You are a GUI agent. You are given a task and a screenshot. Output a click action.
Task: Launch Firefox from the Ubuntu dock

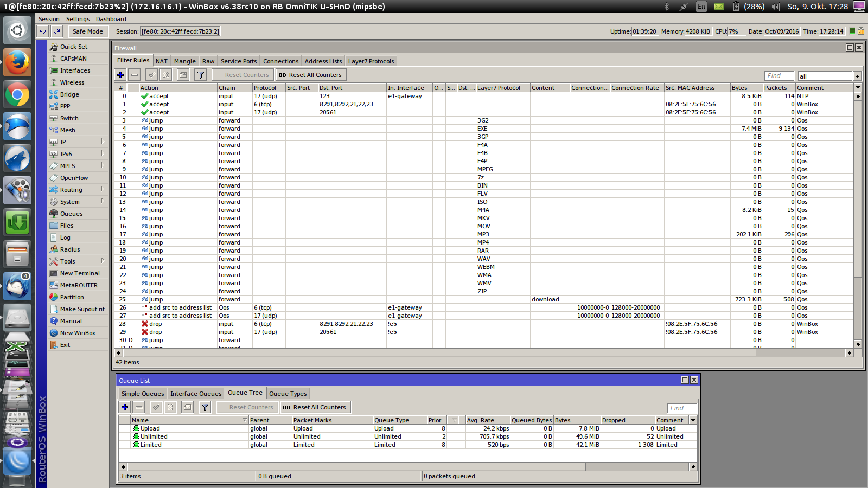point(17,63)
